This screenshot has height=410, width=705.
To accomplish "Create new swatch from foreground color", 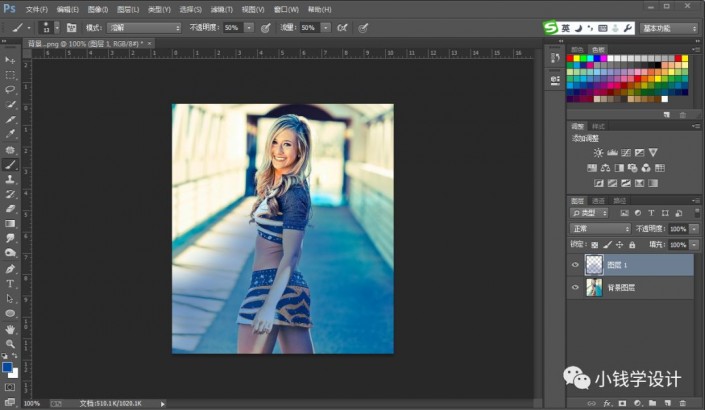I will pyautogui.click(x=667, y=115).
